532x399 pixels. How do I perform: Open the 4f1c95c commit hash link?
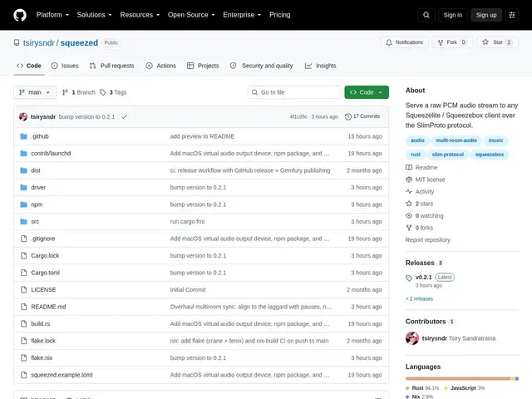click(298, 116)
